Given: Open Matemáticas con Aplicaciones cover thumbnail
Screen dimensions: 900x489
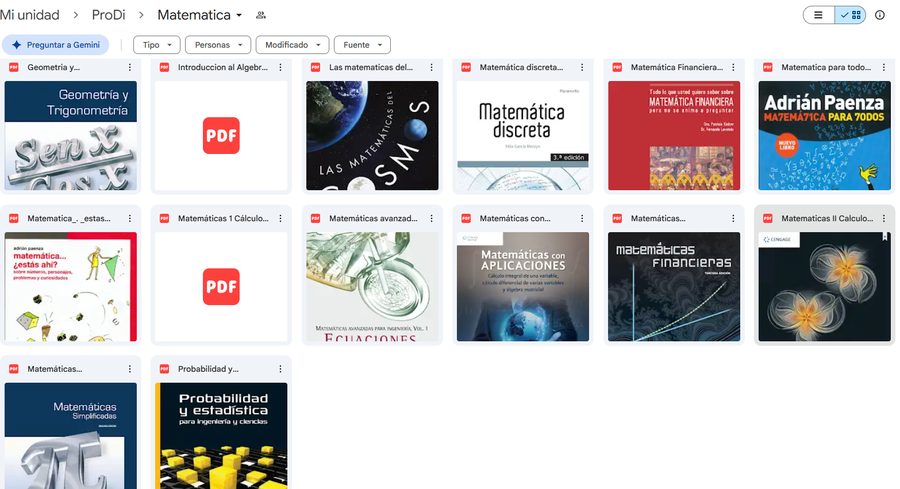Looking at the screenshot, I should pos(523,286).
